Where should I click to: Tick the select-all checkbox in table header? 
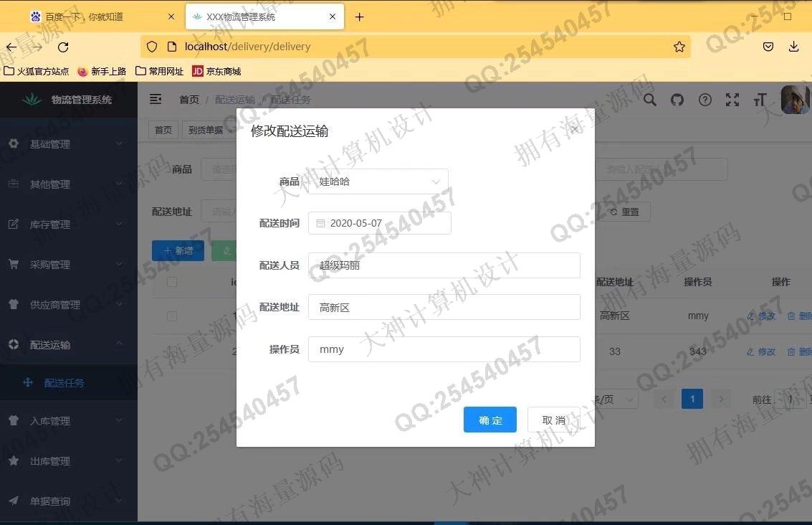tap(172, 282)
